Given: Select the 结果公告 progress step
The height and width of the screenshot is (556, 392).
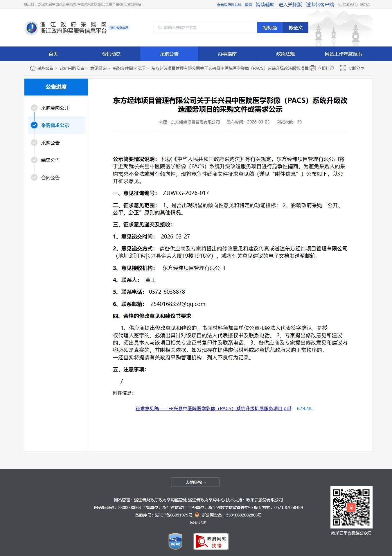Looking at the screenshot, I should tap(50, 160).
